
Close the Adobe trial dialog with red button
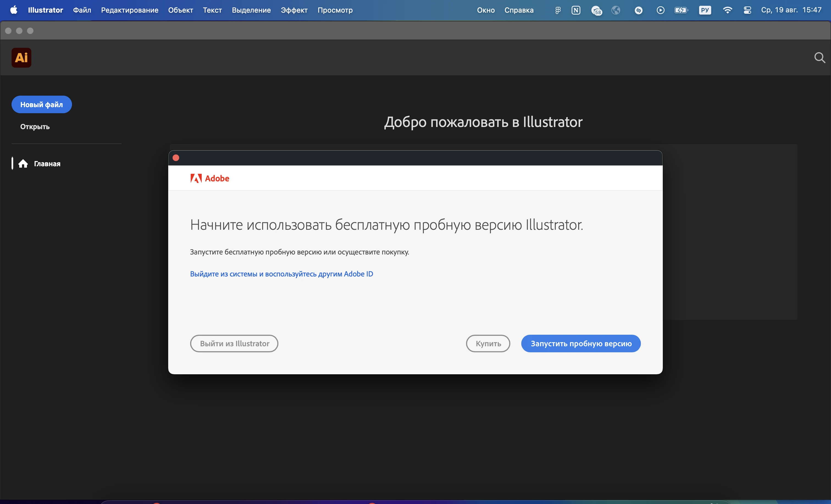click(176, 158)
